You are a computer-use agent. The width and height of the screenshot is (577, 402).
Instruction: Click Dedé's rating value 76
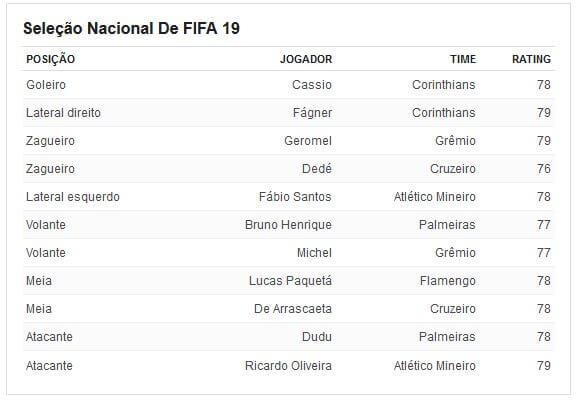tap(544, 169)
